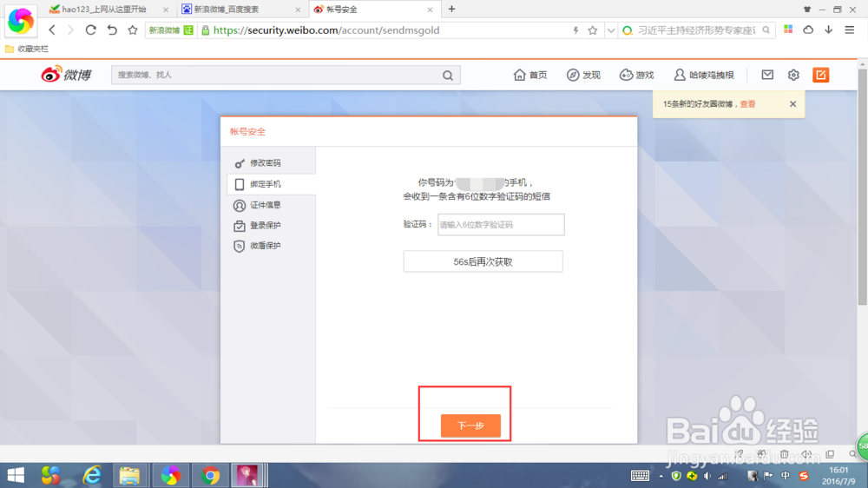Image resolution: width=868 pixels, height=488 pixels.
Task: Reload the page with refresh icon
Action: (x=91, y=30)
